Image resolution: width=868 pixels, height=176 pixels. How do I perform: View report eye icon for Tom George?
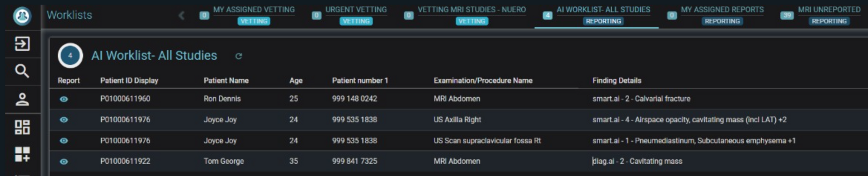click(x=64, y=162)
